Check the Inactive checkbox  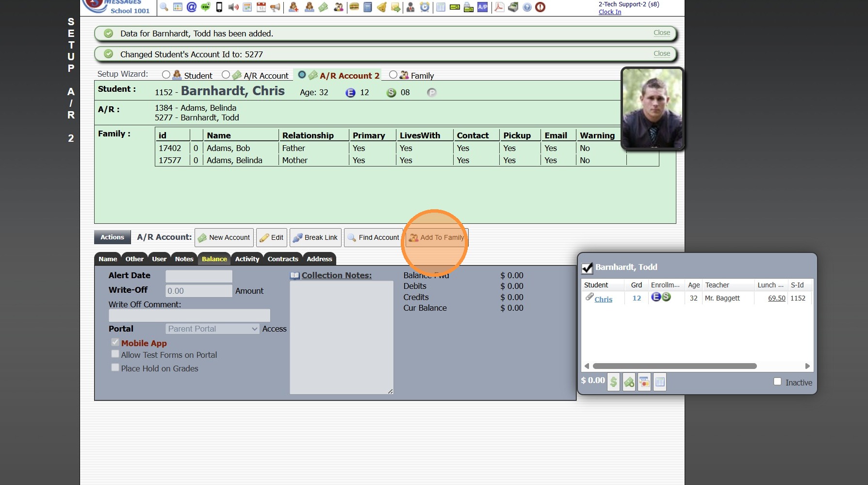(777, 382)
